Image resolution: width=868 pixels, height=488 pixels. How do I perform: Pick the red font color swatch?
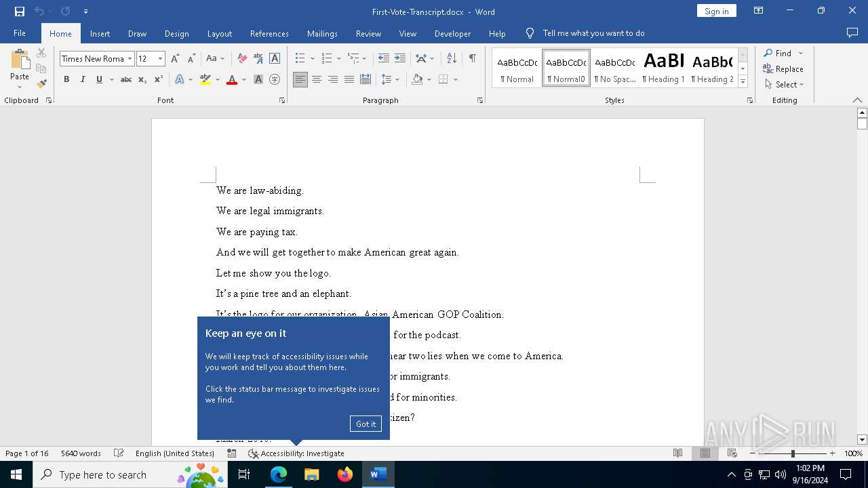[x=232, y=80]
